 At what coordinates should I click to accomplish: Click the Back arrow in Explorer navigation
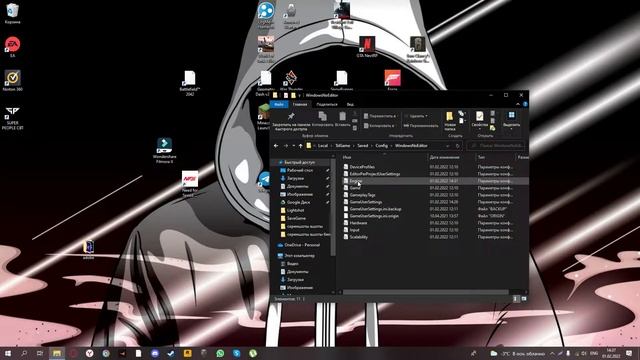click(x=276, y=146)
